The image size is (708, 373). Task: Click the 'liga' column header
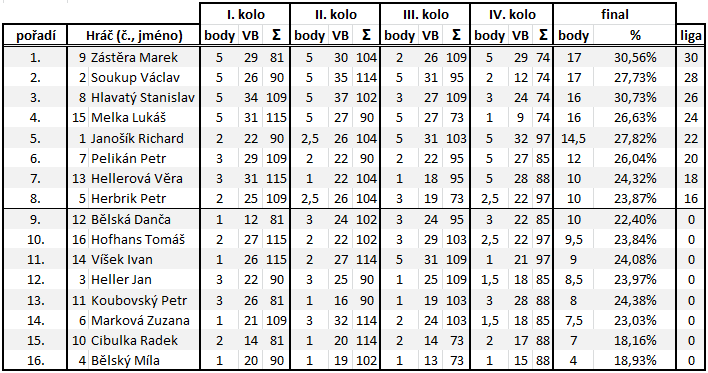(691, 35)
